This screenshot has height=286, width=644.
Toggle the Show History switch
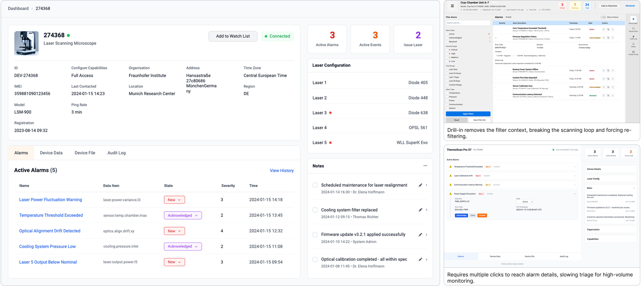[x=603, y=17]
